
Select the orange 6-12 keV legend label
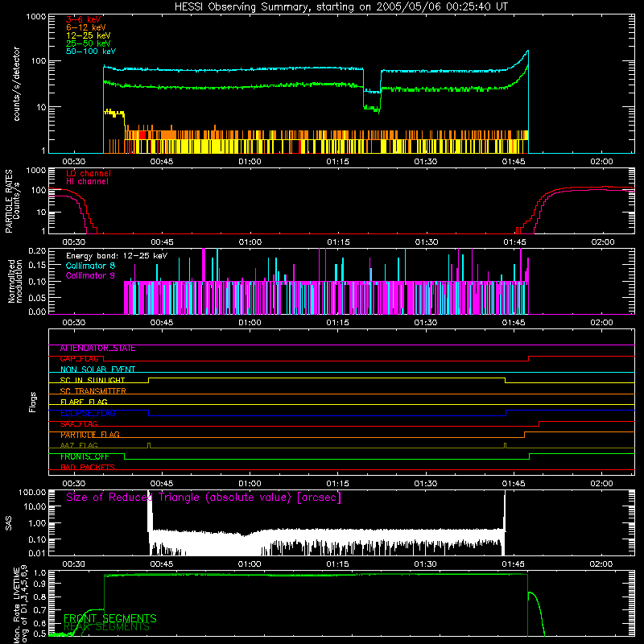click(x=86, y=27)
